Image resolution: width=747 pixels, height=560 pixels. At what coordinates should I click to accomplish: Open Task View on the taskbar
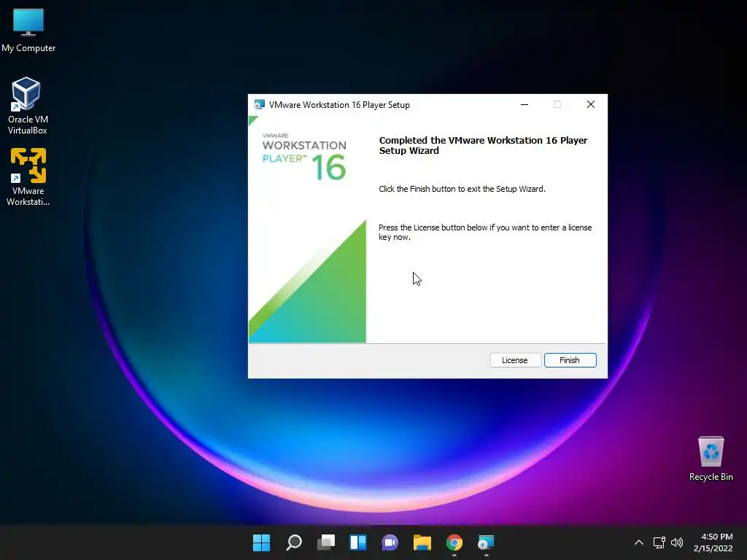click(326, 542)
